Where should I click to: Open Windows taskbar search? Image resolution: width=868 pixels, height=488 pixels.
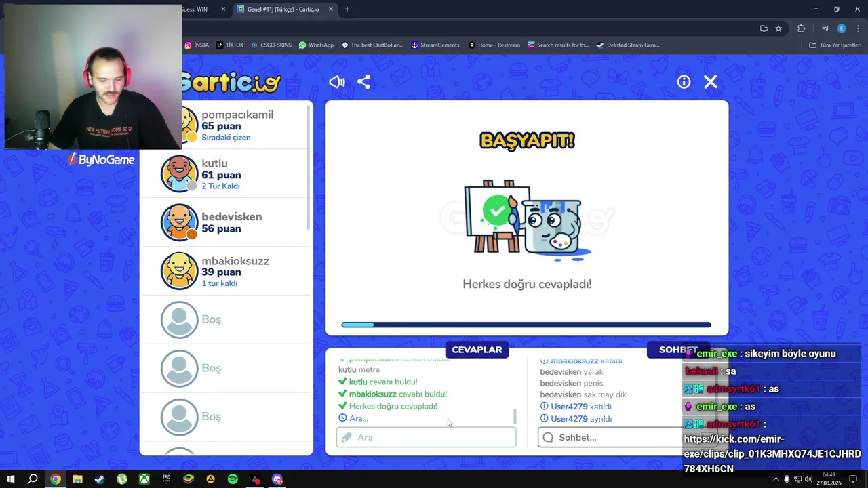33,479
